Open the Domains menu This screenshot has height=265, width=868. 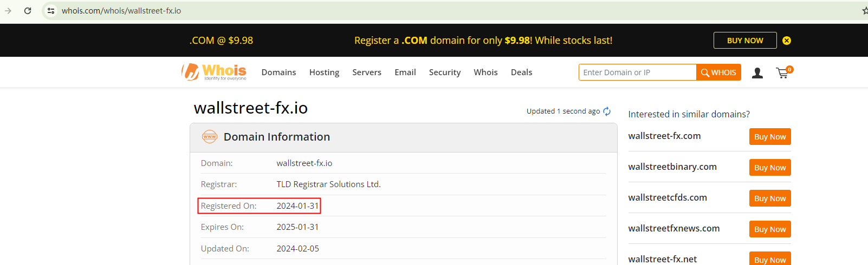(x=278, y=72)
